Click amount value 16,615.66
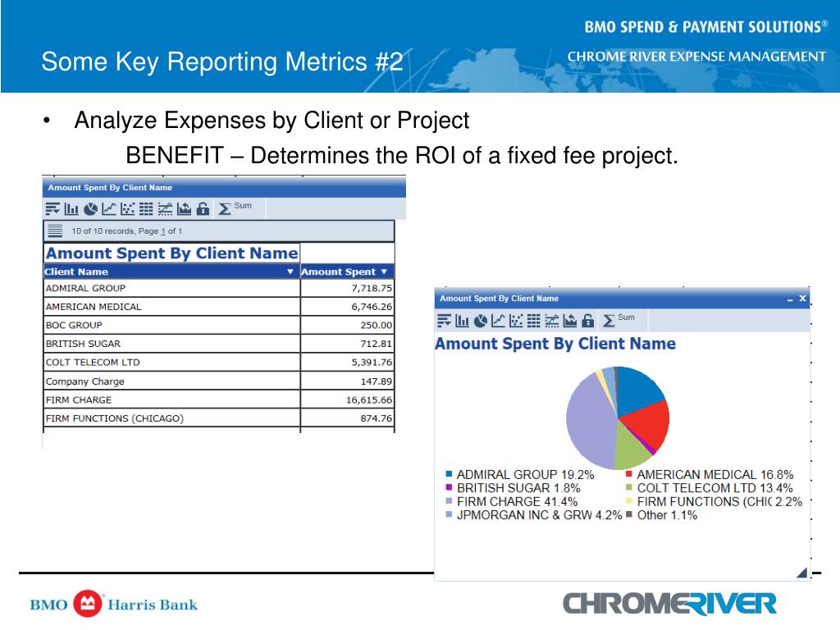 coord(369,399)
